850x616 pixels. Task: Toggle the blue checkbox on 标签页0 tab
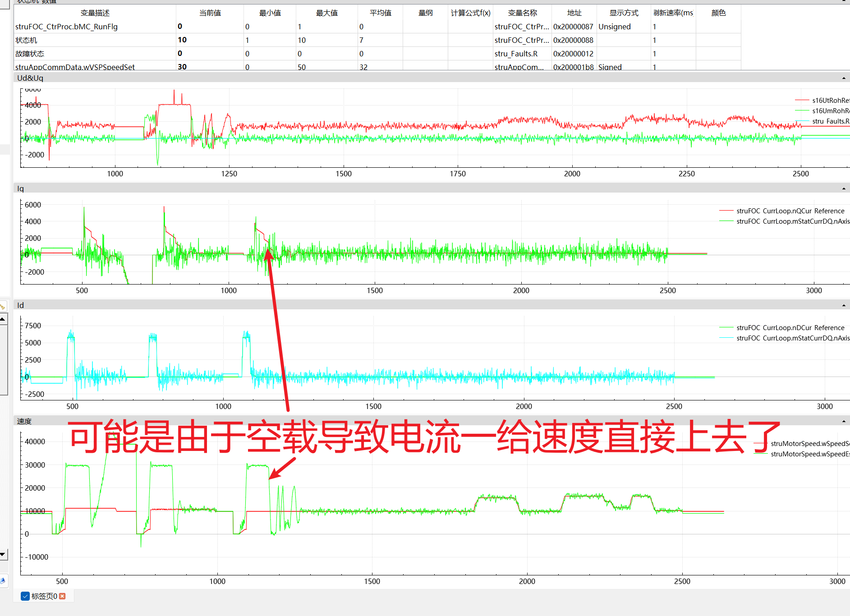(25, 596)
